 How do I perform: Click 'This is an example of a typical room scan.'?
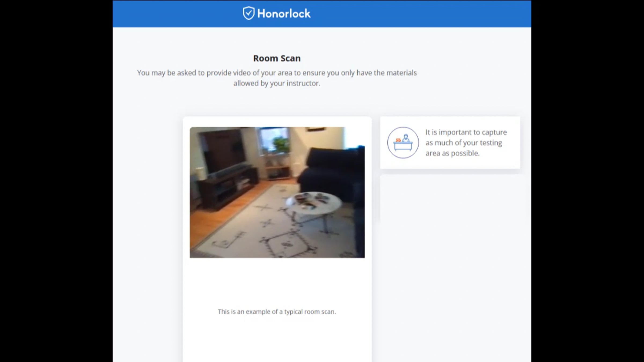pos(277,312)
